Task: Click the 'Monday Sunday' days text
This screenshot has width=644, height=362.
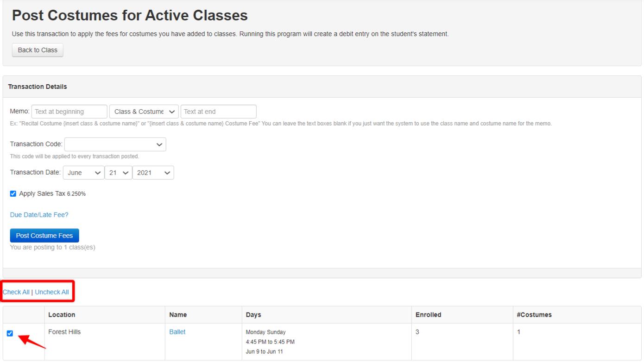Action: 266,332
